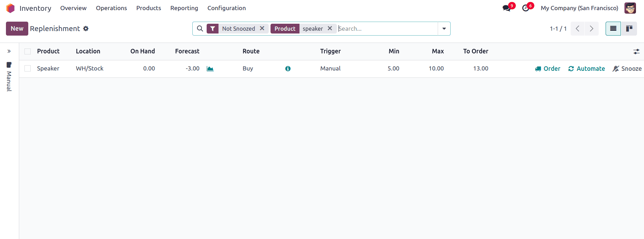
Task: Click the On Hand value 0.00
Action: (149, 69)
